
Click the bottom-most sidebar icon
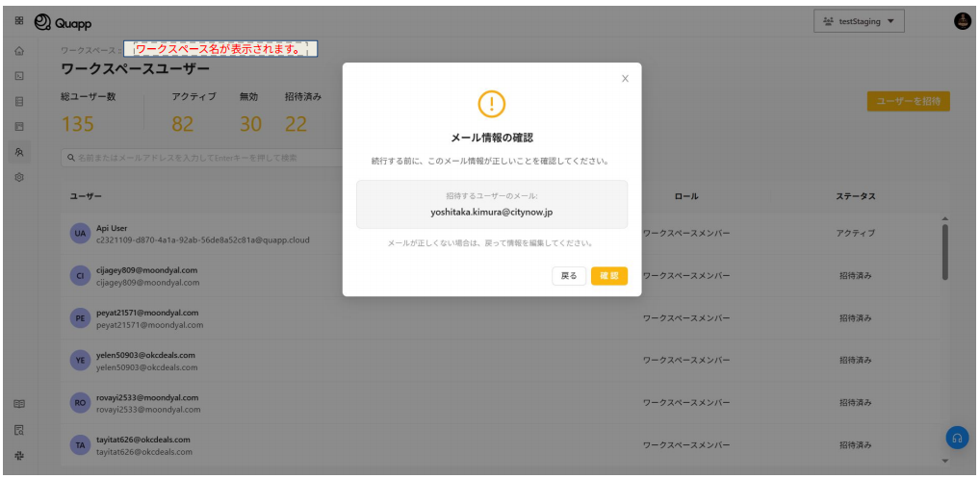tap(19, 454)
